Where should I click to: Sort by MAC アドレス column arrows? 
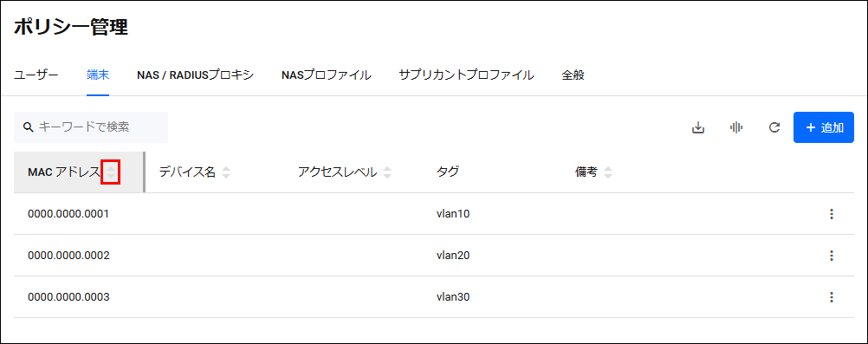click(x=111, y=172)
